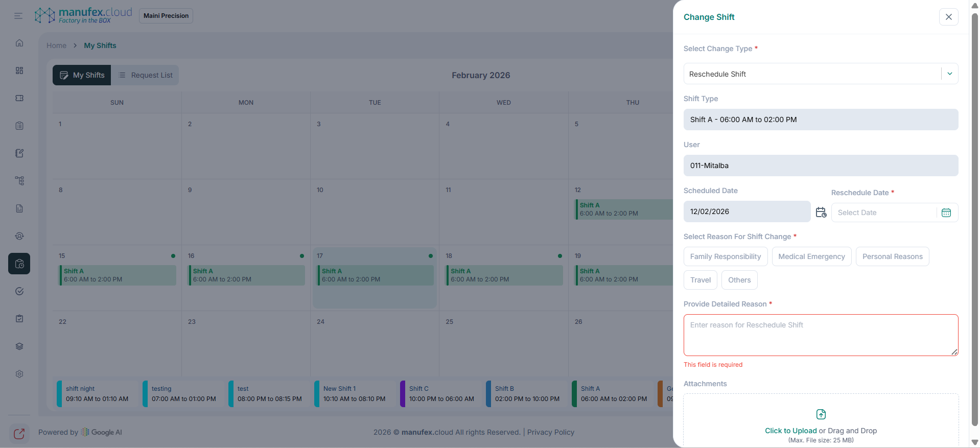Open the Reschedule Date calendar picker icon
Viewport: 980px width, 448px height.
(x=946, y=213)
